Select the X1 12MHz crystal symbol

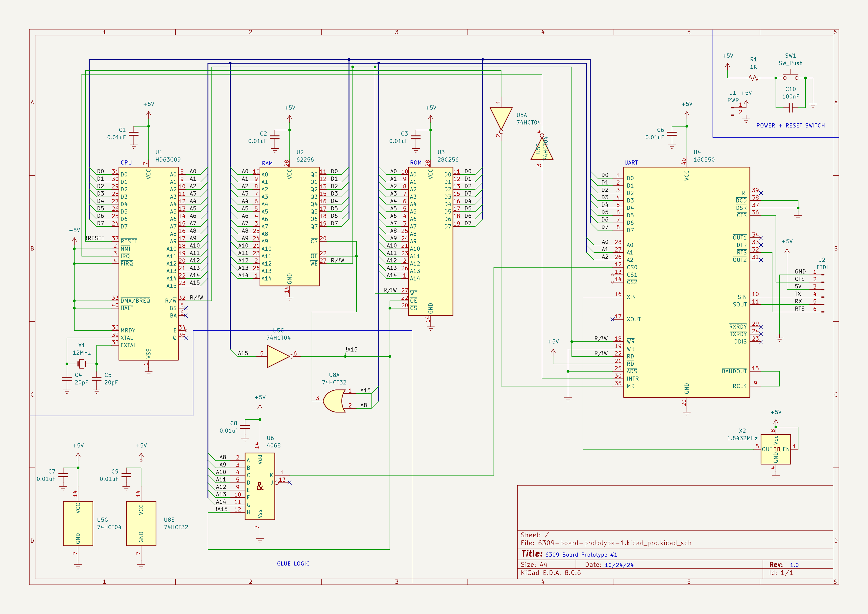point(82,364)
